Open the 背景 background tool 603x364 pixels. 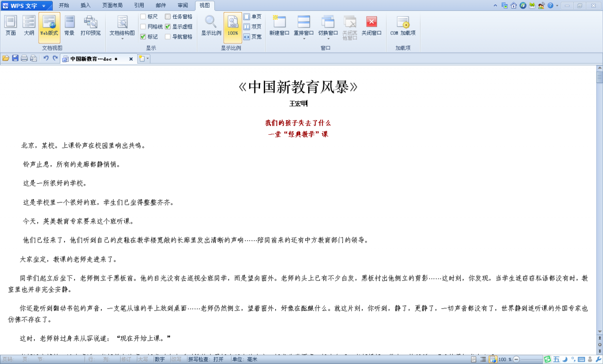click(x=69, y=26)
